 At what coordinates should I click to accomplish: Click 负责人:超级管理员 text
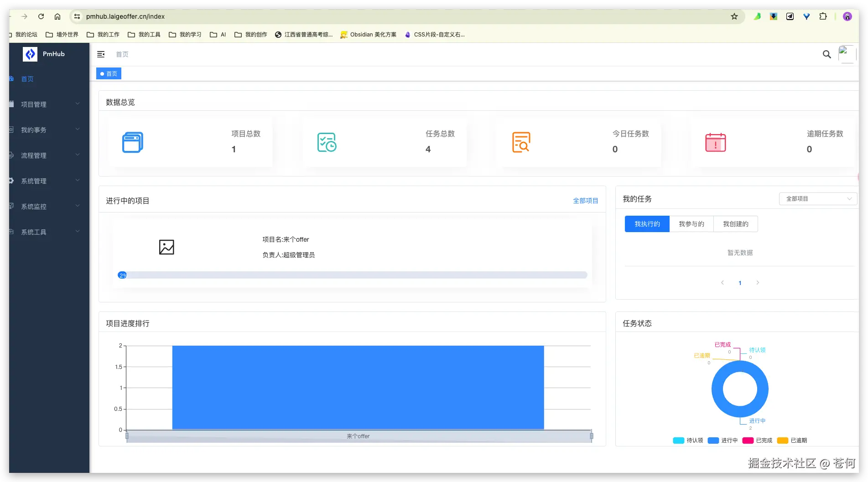(x=288, y=255)
